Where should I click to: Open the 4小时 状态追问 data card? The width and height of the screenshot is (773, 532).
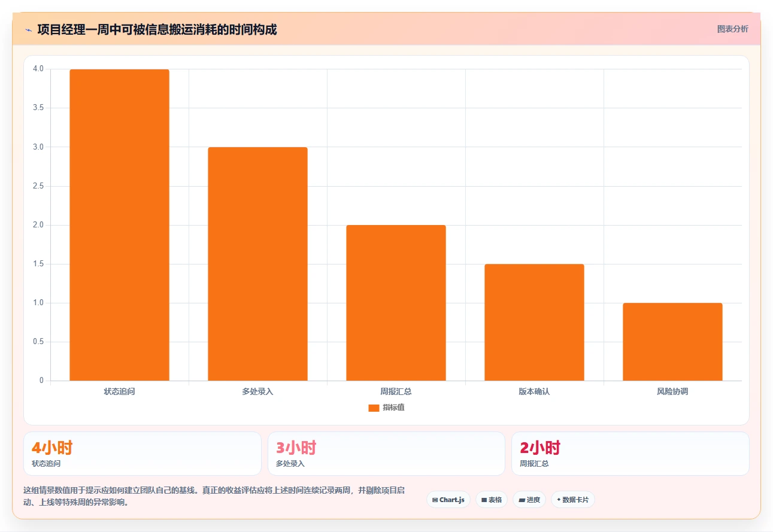(143, 454)
